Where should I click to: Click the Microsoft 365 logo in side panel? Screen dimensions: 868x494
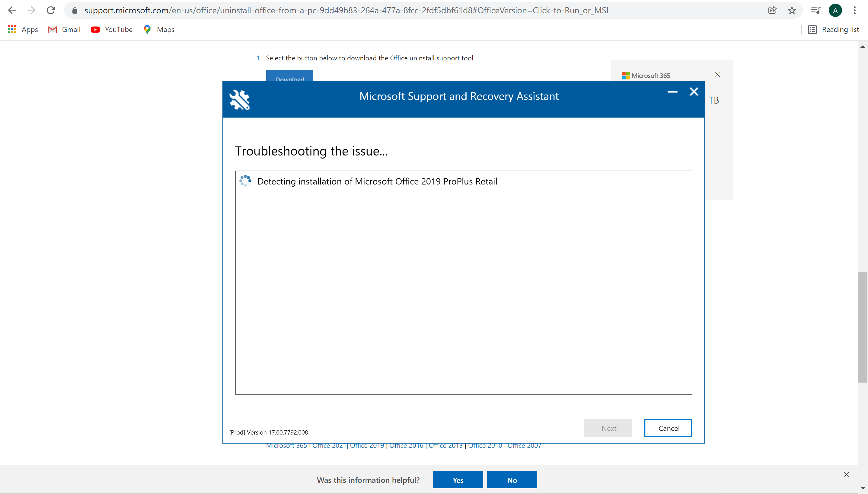(x=646, y=75)
